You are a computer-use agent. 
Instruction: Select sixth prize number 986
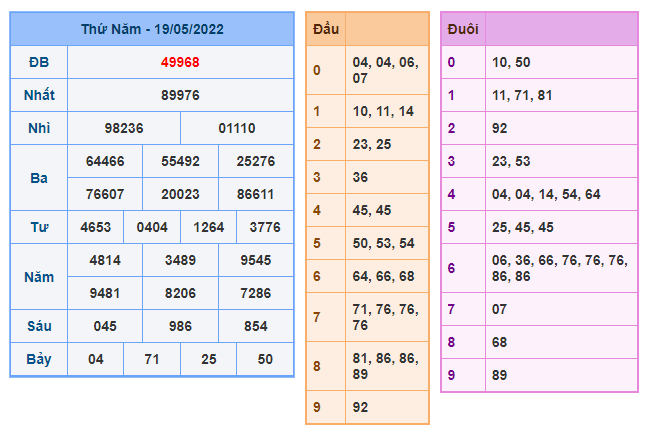pos(180,326)
